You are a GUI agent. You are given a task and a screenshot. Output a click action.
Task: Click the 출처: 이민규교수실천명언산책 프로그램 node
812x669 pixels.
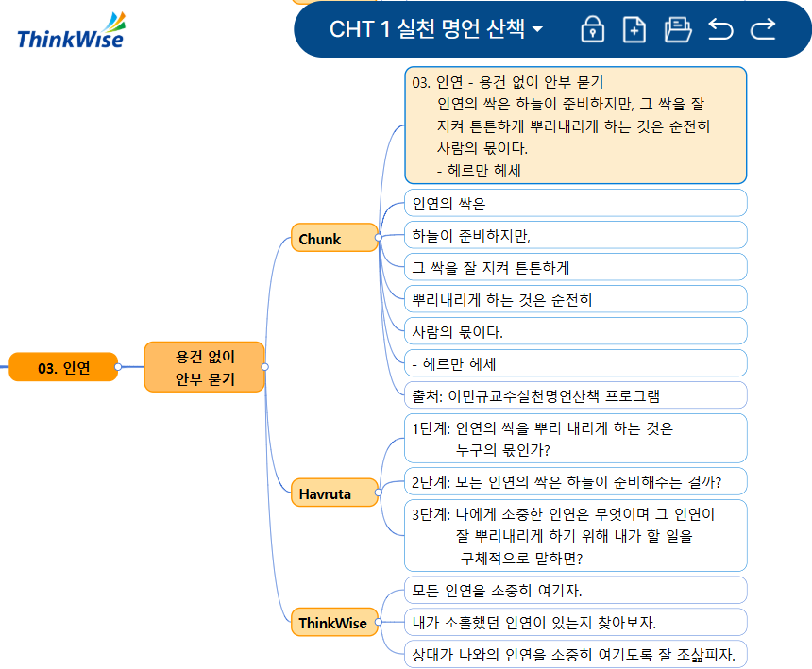pos(576,394)
